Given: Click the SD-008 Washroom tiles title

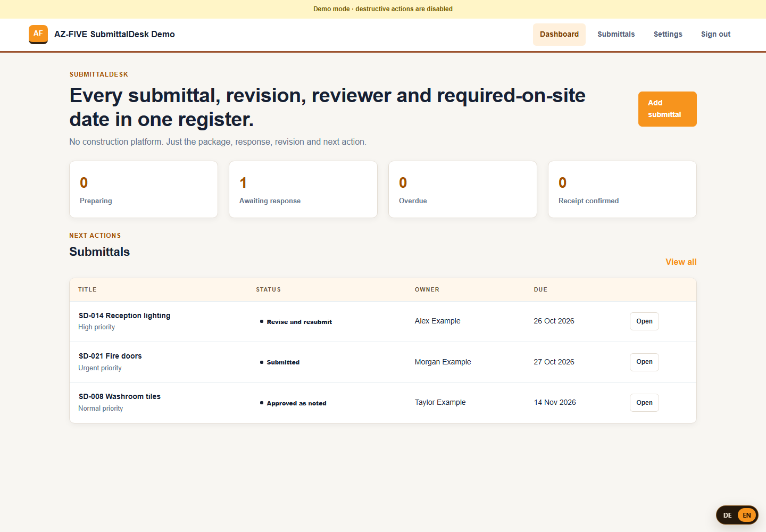Looking at the screenshot, I should click(120, 396).
